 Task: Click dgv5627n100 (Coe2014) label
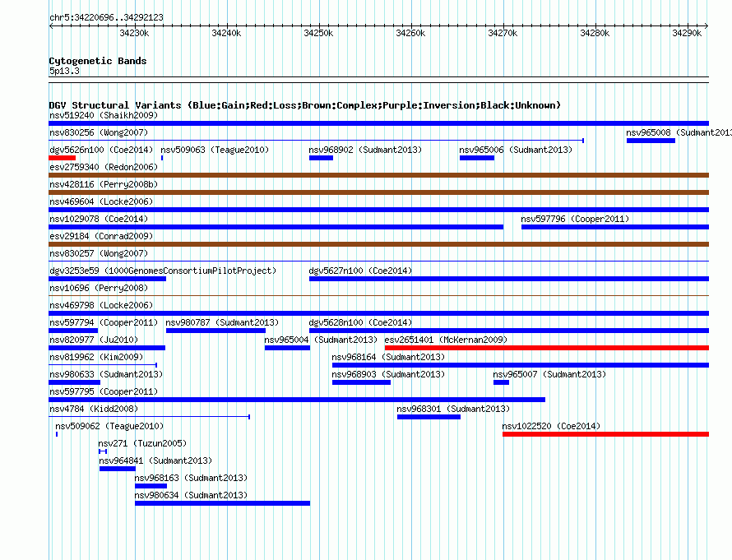click(360, 271)
